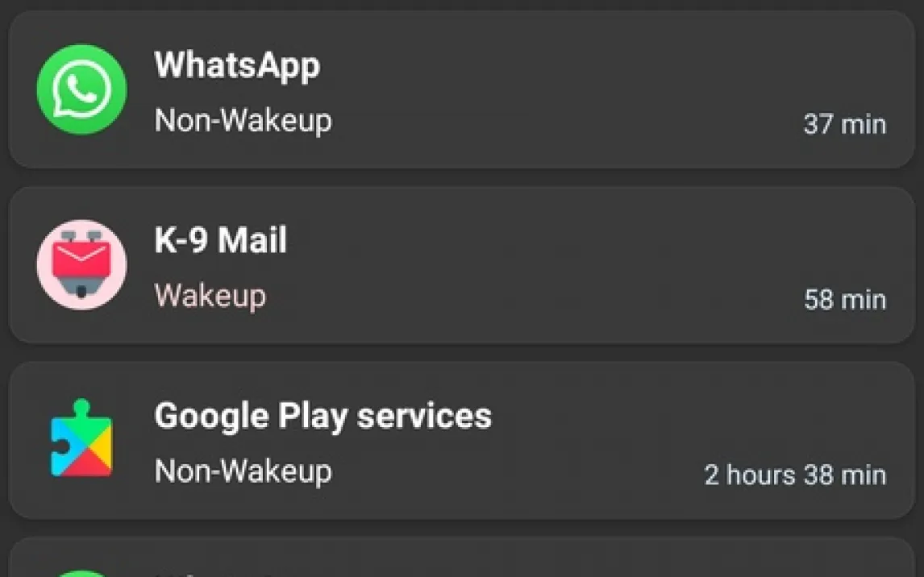Viewport: 924px width, 577px height.
Task: Select the 58 min duration text
Action: coord(844,300)
